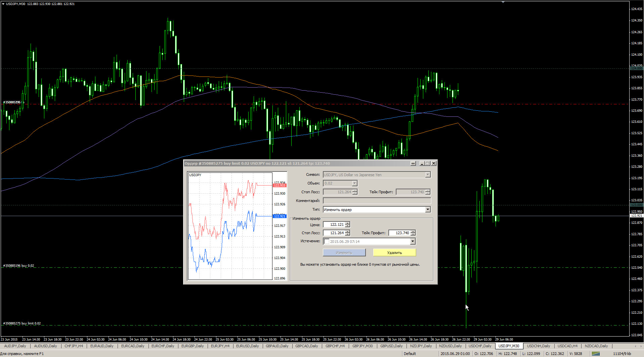Click the #350885196 buy 0.02 order label
Screen dimensions: 644x357
18,266
